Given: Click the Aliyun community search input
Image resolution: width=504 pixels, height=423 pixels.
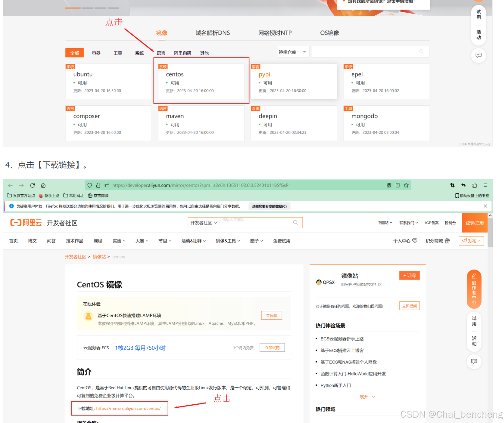Looking at the screenshot, I should click(256, 223).
